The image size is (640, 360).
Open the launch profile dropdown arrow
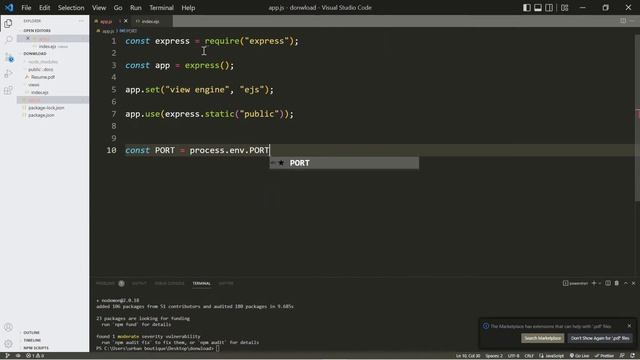click(x=600, y=283)
